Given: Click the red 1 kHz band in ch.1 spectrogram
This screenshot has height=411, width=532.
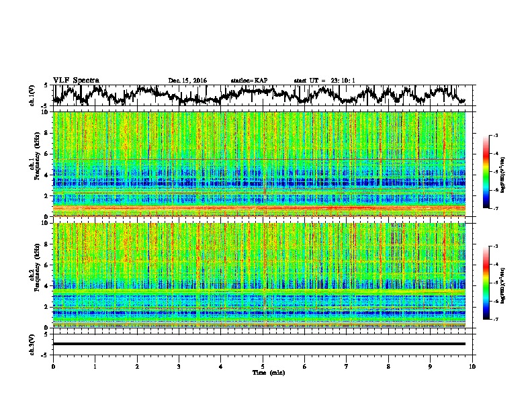Looking at the screenshot, I should point(259,208).
